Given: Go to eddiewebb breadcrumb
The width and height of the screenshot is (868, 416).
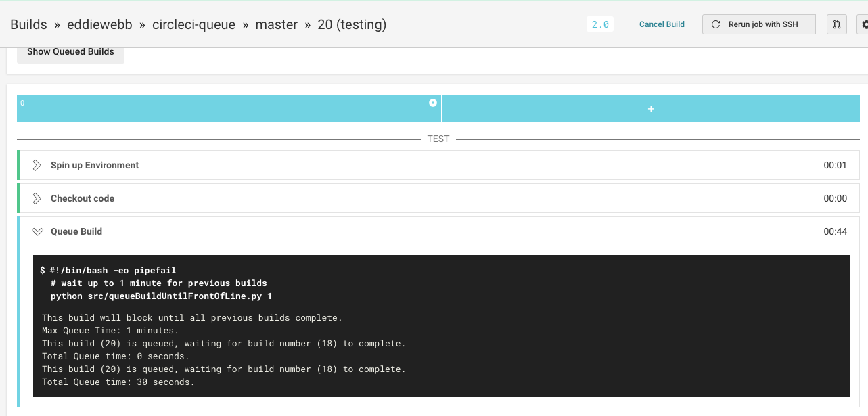Looking at the screenshot, I should (x=99, y=24).
